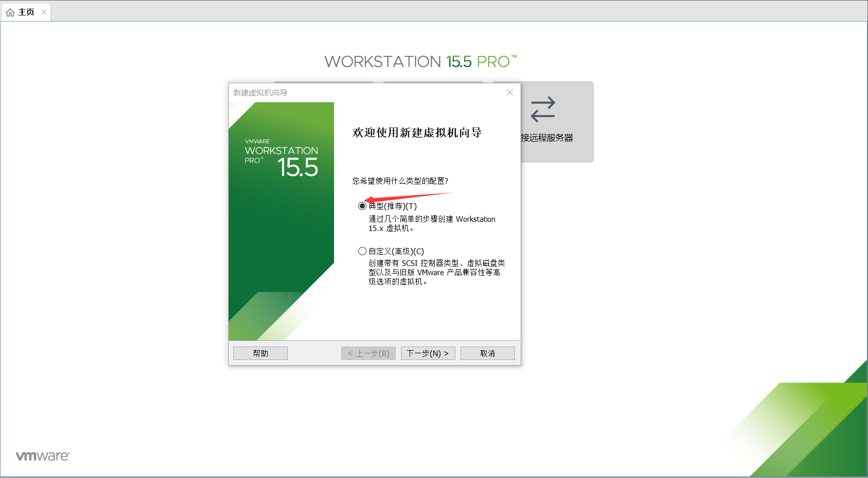The image size is (868, 478).
Task: Open 帮助 in the wizard dialog
Action: [261, 353]
